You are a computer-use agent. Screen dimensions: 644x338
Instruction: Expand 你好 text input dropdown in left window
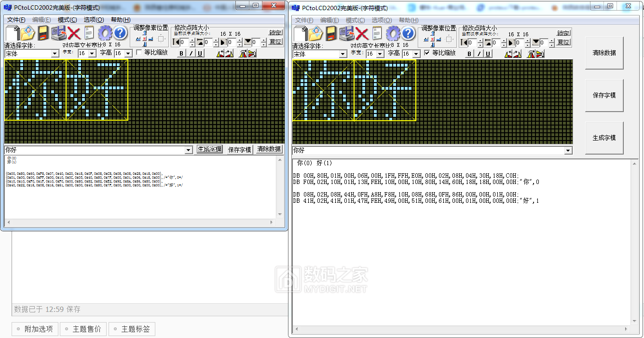click(x=189, y=150)
